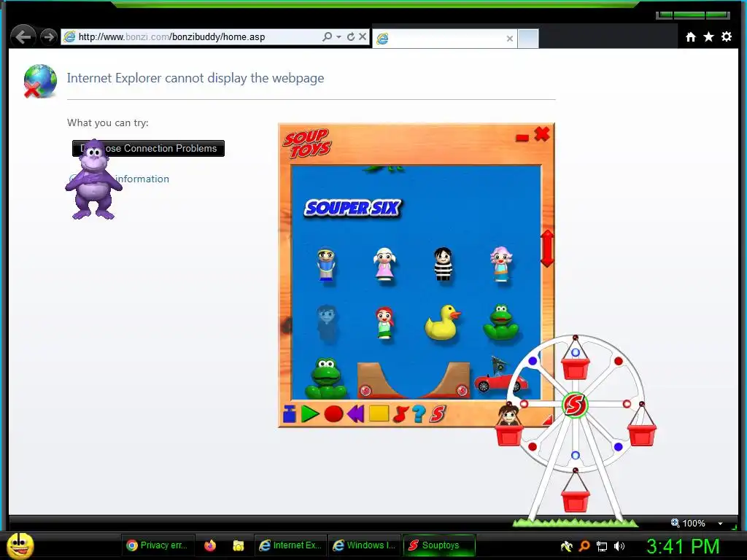Click the 3:41 PM clock
Image resolution: width=747 pixels, height=560 pixels.
pyautogui.click(x=683, y=546)
